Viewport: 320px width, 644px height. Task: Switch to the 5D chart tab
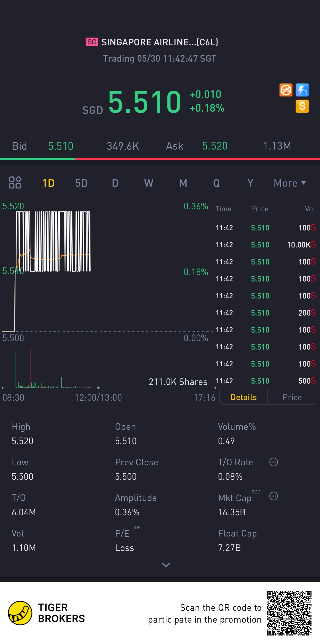pos(81,183)
